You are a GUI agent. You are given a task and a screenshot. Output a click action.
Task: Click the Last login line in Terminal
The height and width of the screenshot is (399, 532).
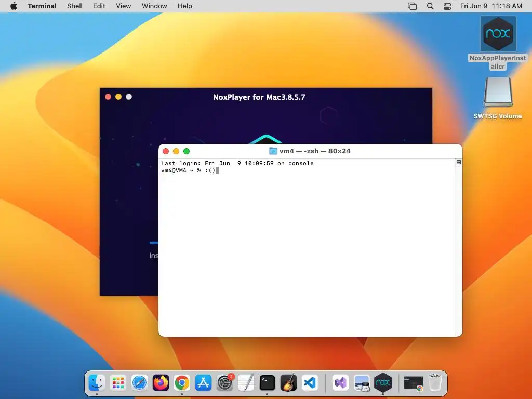point(237,163)
